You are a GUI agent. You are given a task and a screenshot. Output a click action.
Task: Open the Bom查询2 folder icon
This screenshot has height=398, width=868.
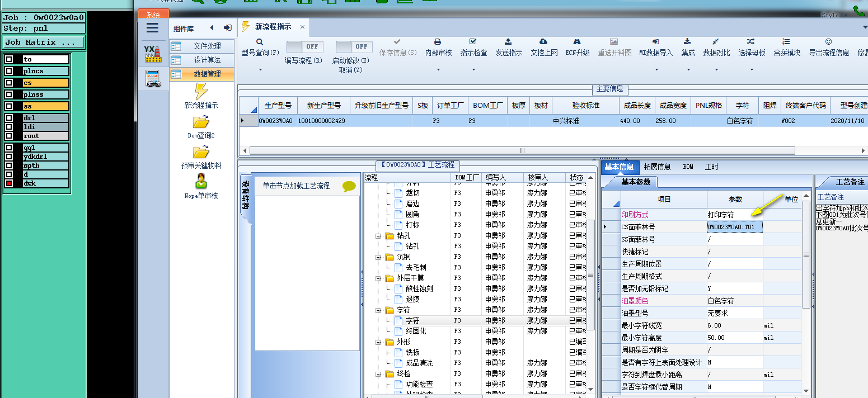[201, 122]
